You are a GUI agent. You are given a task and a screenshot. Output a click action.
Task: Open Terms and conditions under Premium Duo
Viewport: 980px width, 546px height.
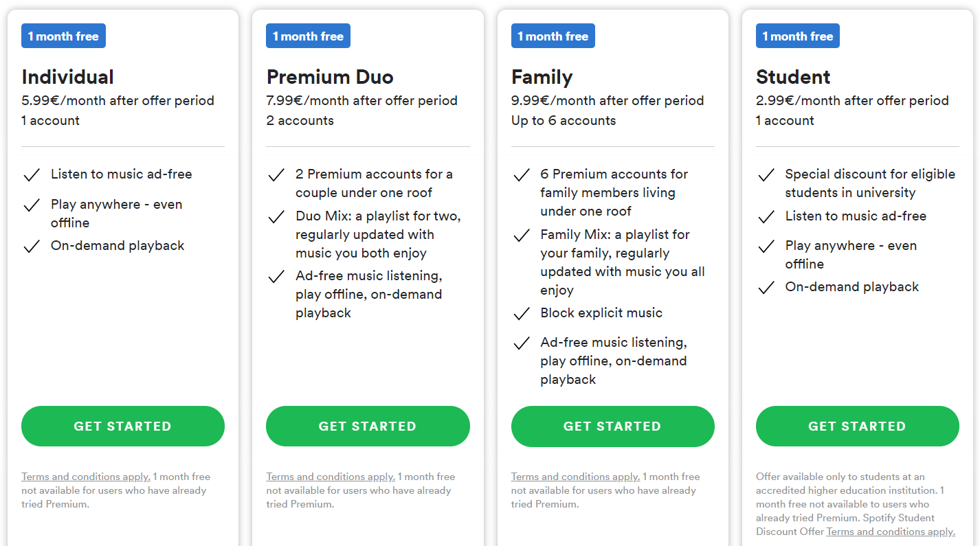331,477
